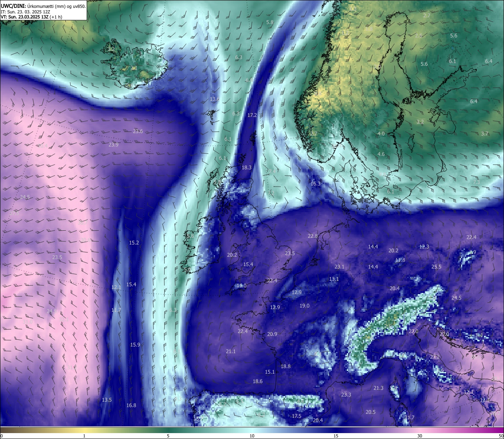Click the 19.0 value on the map
This screenshot has height=439, width=504.
pyautogui.click(x=304, y=306)
